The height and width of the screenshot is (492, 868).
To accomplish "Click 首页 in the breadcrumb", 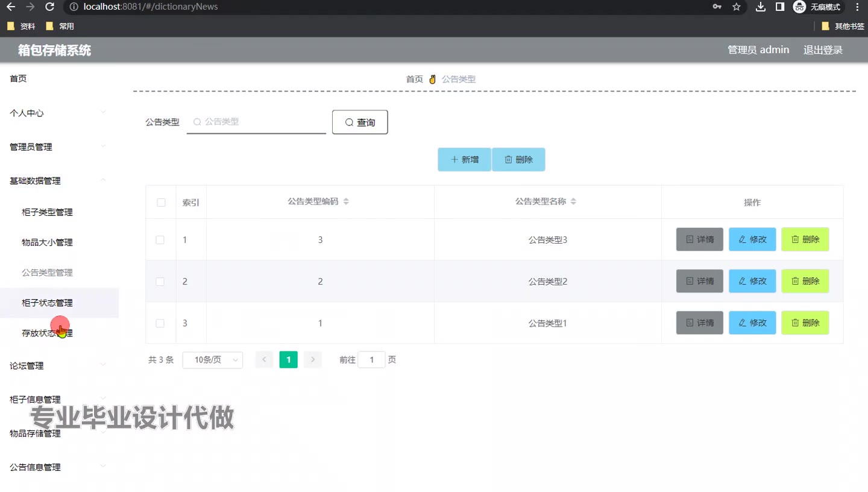I will [x=415, y=79].
